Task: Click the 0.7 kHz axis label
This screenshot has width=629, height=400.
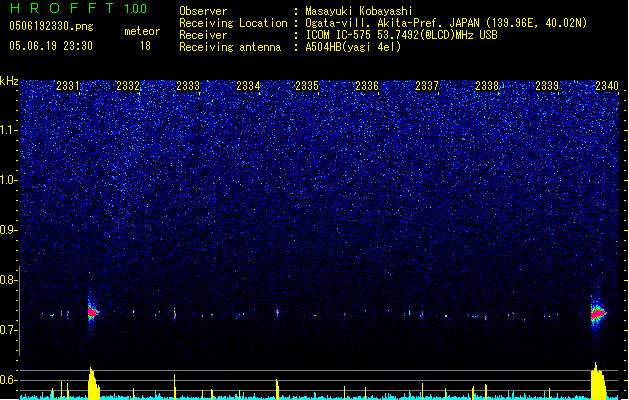Action: click(9, 330)
